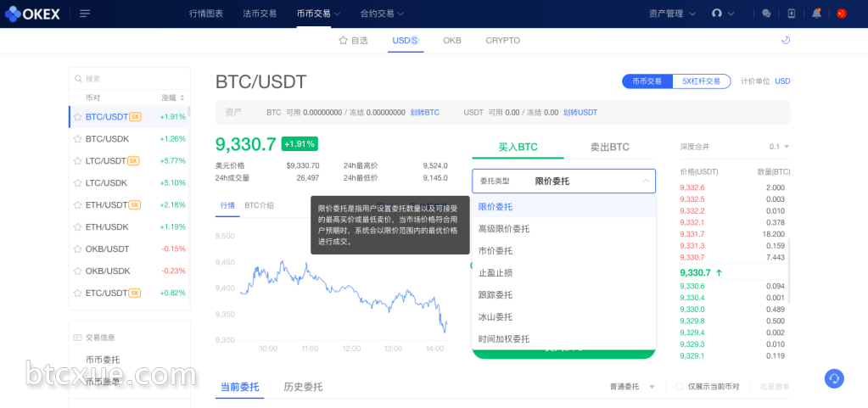
Task: Open the 普通委托 filter dropdown
Action: click(633, 387)
